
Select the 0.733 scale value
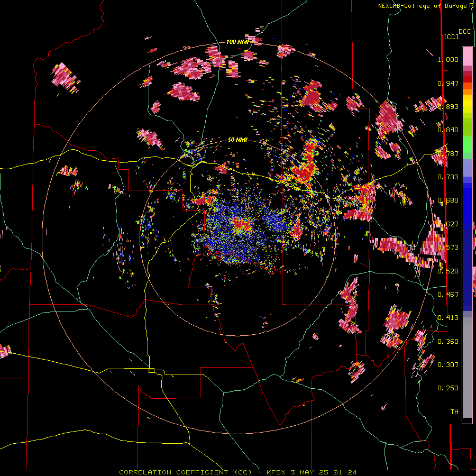tap(448, 177)
